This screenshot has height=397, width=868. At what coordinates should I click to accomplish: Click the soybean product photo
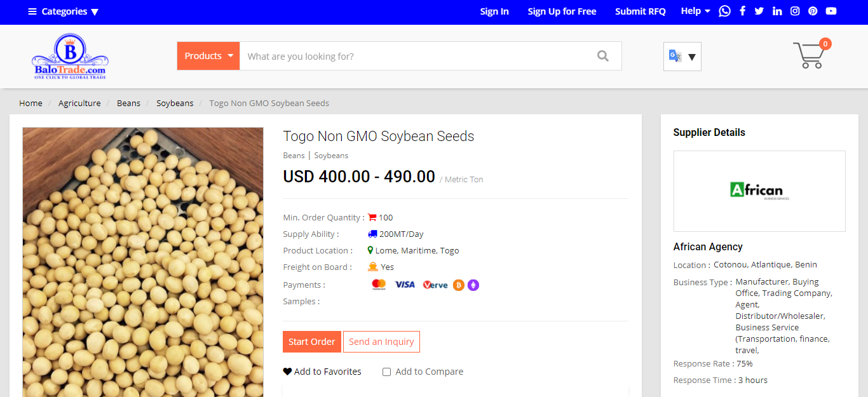point(143,262)
